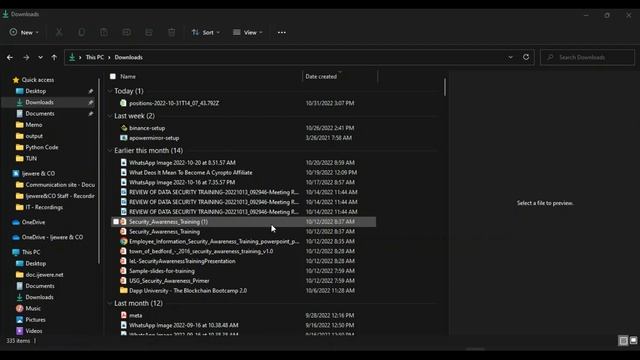Click the Cut scissors icon in toolbar
640x360 pixels.
[59, 33]
